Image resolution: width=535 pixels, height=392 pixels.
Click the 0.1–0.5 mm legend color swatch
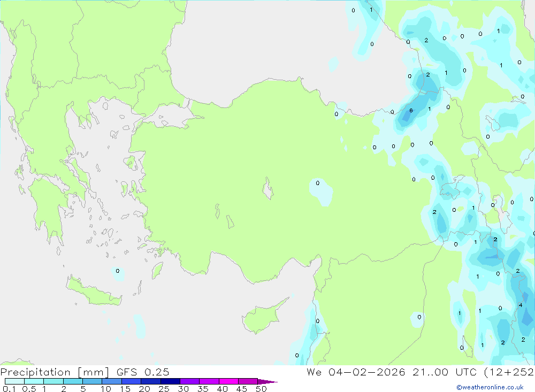[x=14, y=381]
